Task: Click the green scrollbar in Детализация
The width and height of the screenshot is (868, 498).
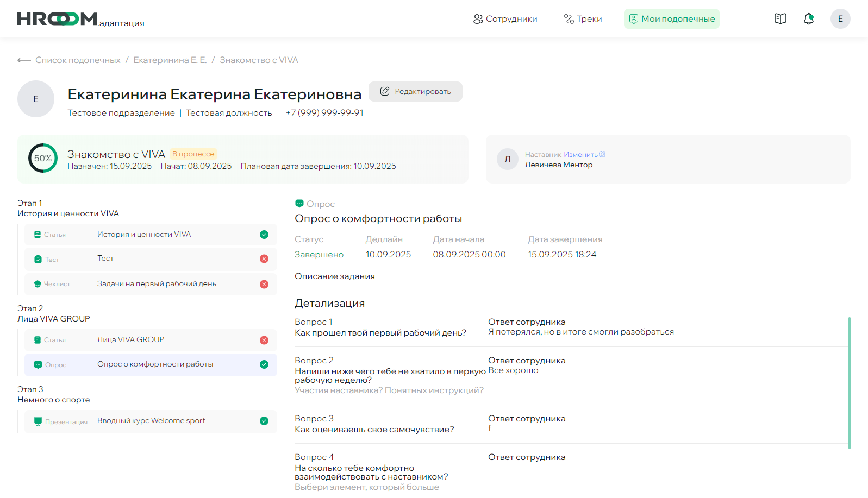Action: (849, 383)
